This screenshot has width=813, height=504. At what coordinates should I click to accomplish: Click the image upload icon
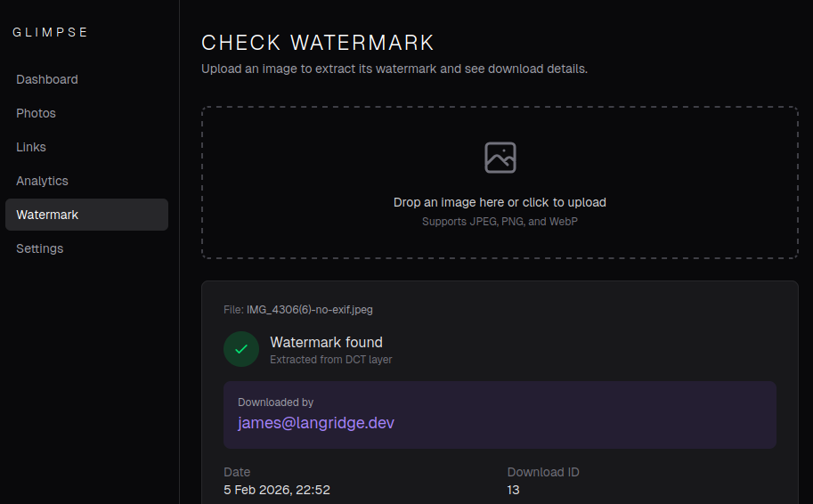coord(500,158)
